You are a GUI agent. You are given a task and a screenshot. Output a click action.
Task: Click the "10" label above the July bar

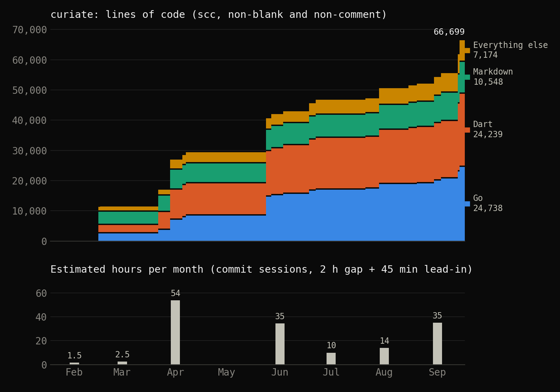331,345
